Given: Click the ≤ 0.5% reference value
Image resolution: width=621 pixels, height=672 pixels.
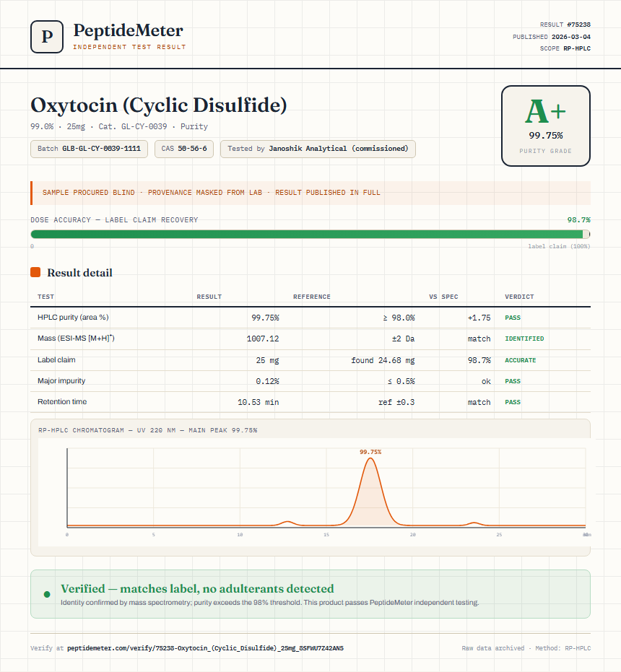Looking at the screenshot, I should 401,381.
